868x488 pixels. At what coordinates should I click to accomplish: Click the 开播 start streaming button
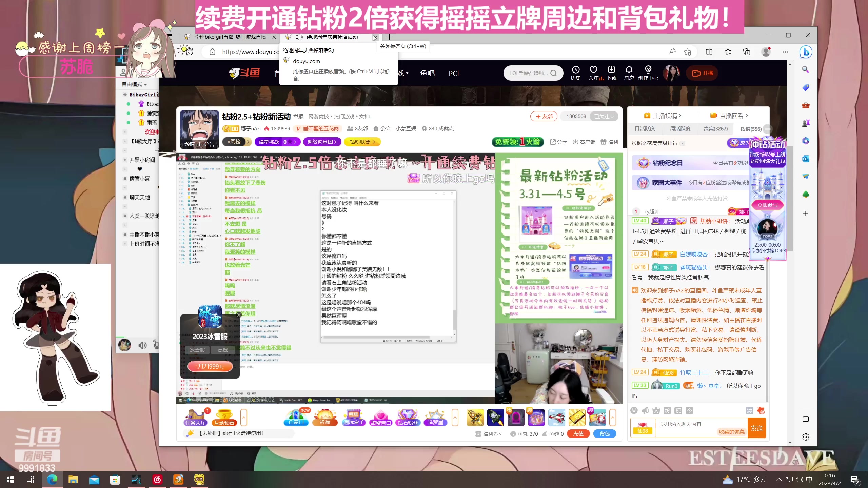coord(702,73)
